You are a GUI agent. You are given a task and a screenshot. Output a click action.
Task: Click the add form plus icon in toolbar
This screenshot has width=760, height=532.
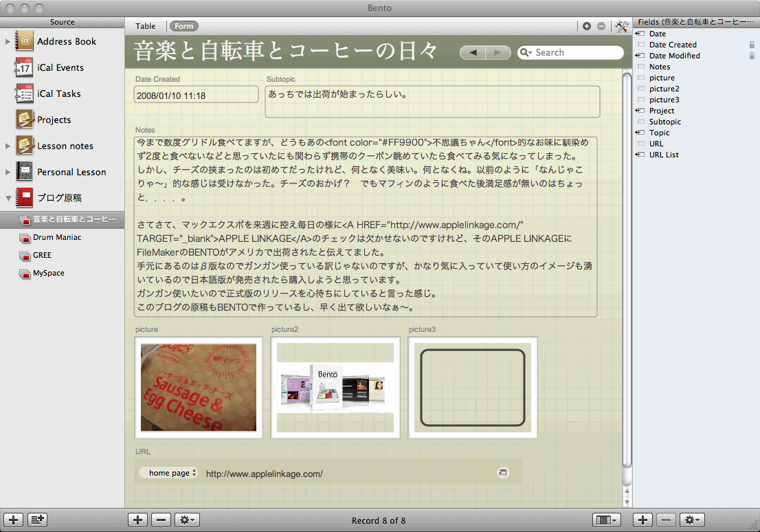pyautogui.click(x=586, y=26)
